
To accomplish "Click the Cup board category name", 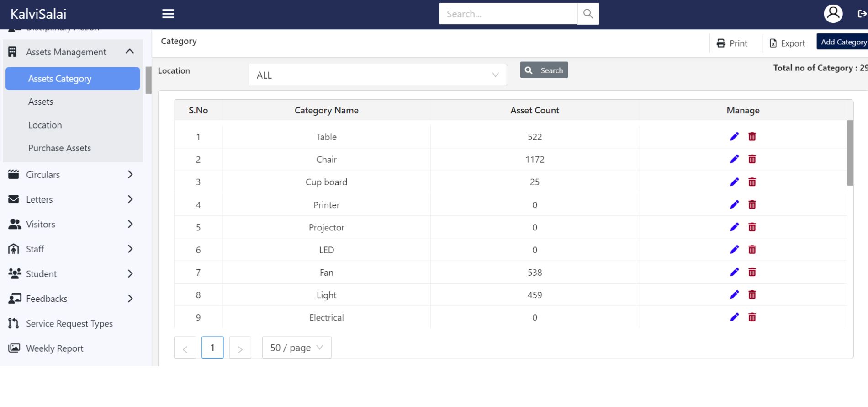I will pos(326,182).
